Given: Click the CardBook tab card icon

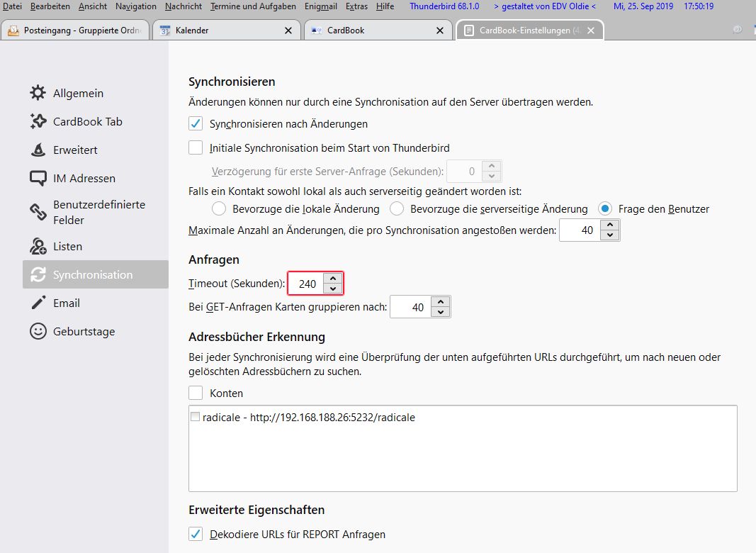Looking at the screenshot, I should click(x=317, y=30).
